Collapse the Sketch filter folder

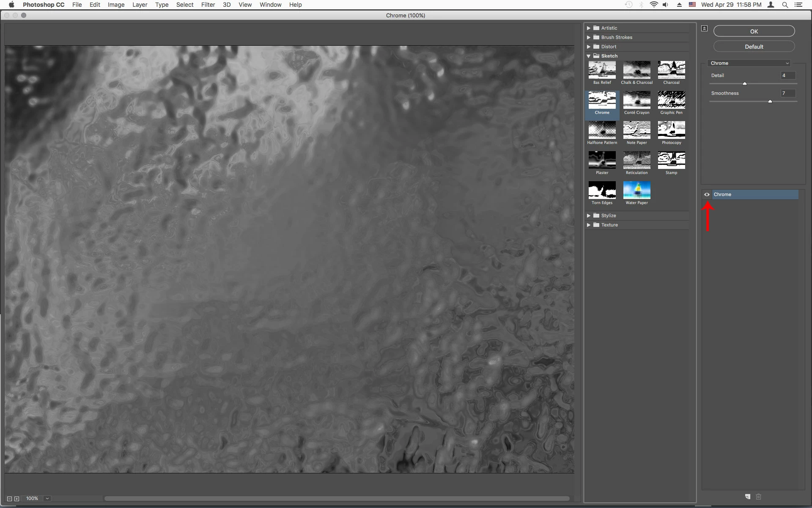click(x=588, y=56)
